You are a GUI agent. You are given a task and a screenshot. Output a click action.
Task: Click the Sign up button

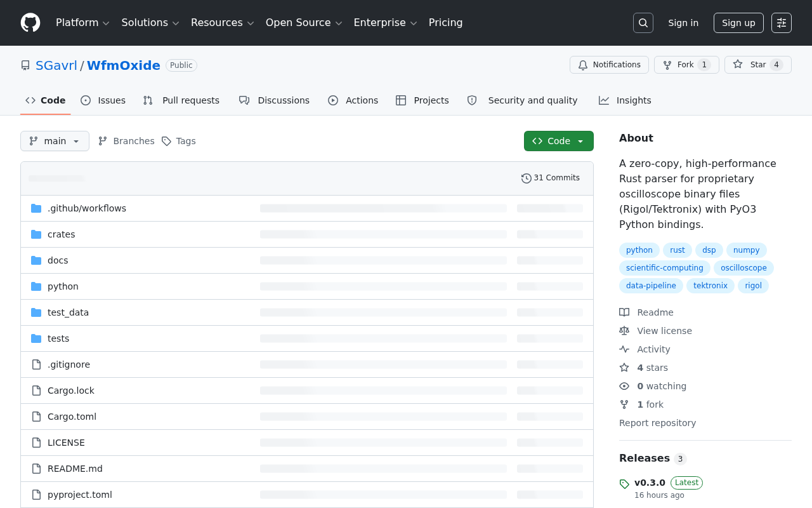coord(738,23)
